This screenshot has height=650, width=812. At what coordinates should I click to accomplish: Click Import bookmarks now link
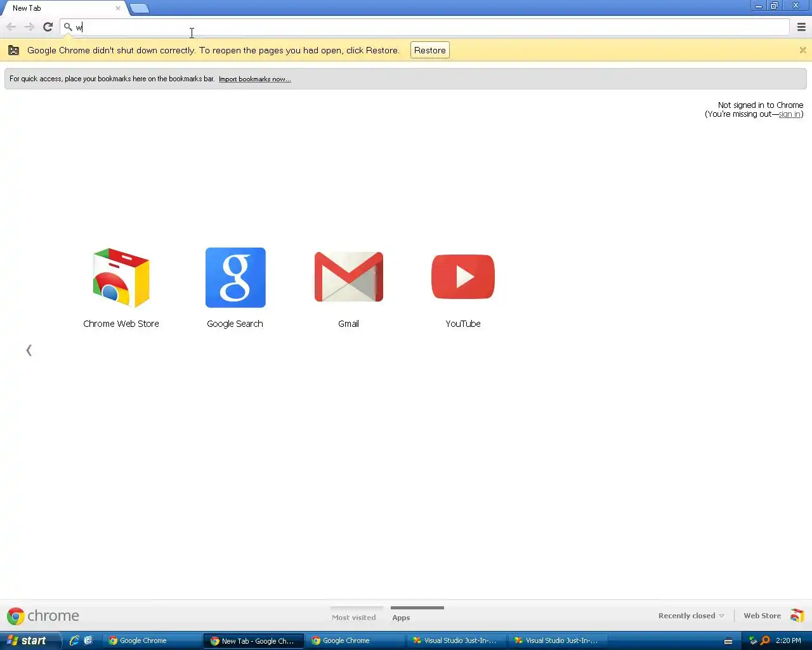coord(255,79)
